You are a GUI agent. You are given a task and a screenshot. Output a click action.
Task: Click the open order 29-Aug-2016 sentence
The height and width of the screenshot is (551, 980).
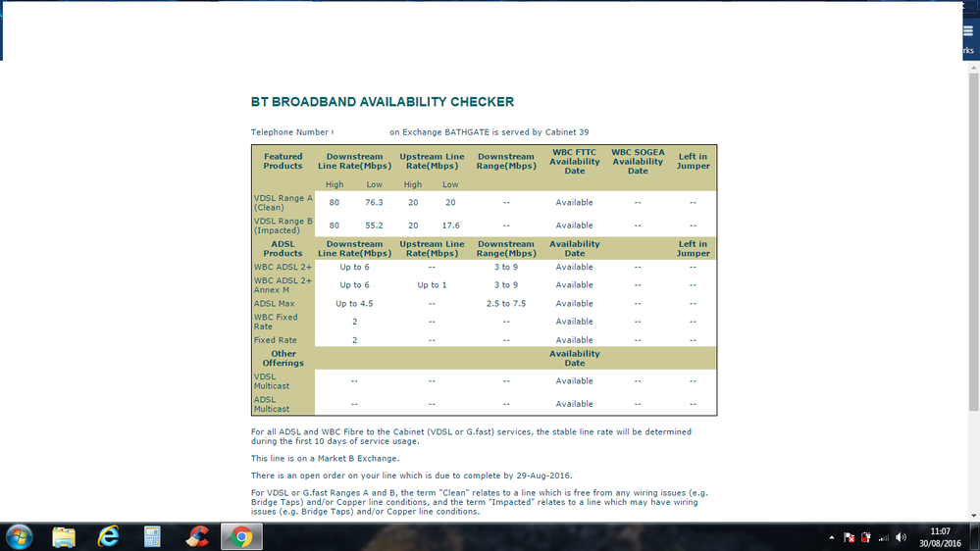[x=411, y=476]
